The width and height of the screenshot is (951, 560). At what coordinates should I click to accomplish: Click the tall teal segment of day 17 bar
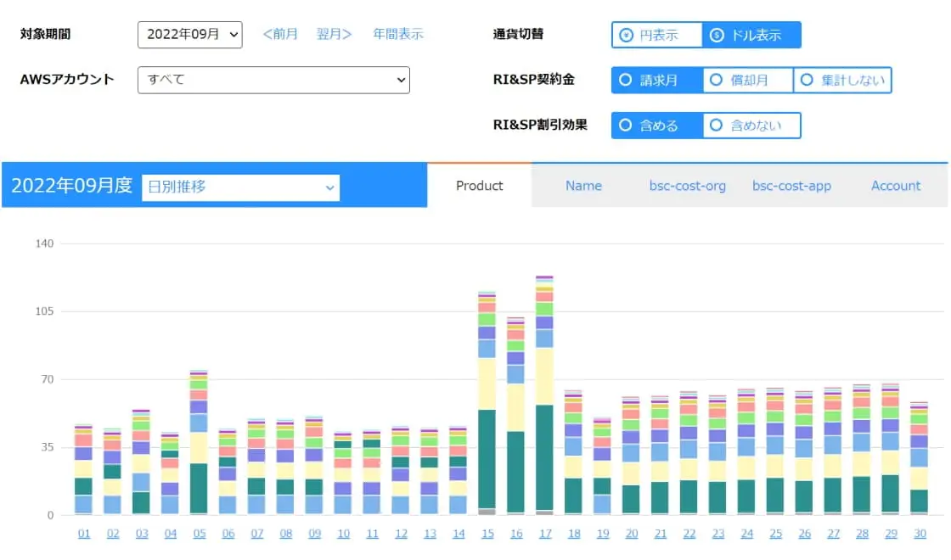(x=544, y=457)
